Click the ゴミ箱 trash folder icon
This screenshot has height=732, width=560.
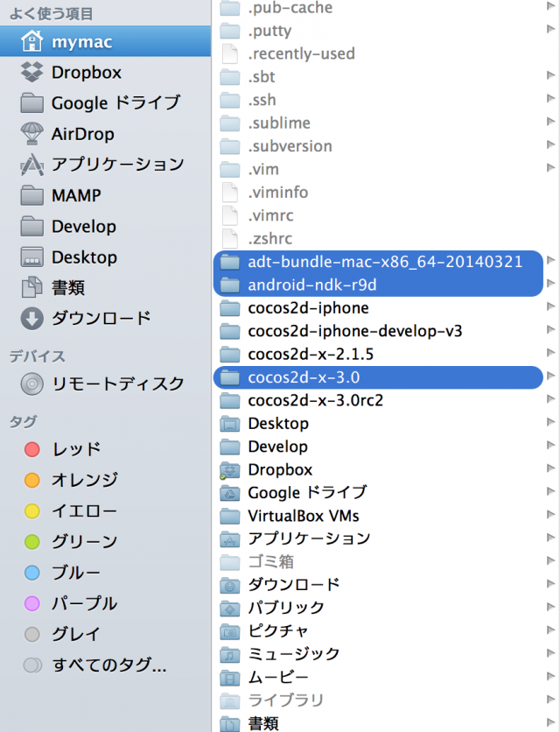click(x=229, y=562)
